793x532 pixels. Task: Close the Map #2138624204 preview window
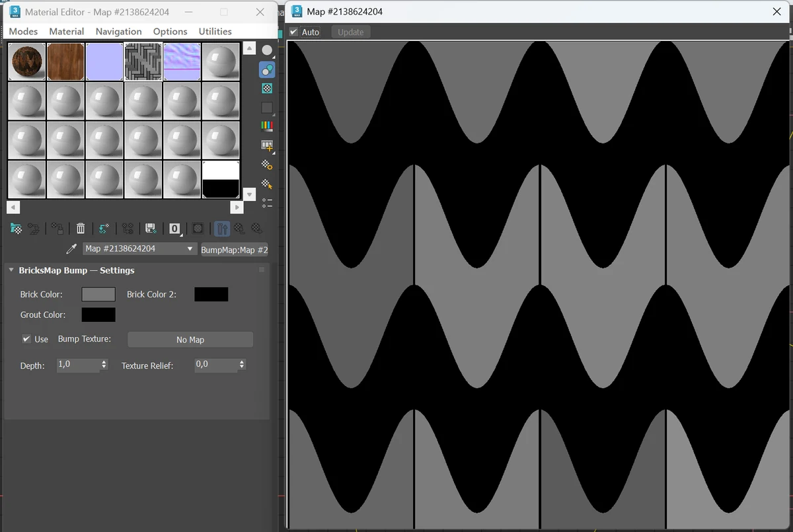[x=777, y=11]
